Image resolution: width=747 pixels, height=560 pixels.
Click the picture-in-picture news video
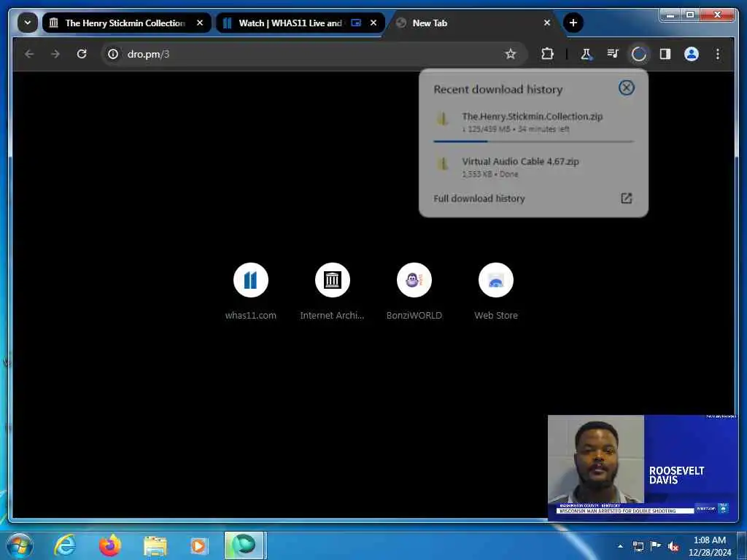(x=642, y=467)
